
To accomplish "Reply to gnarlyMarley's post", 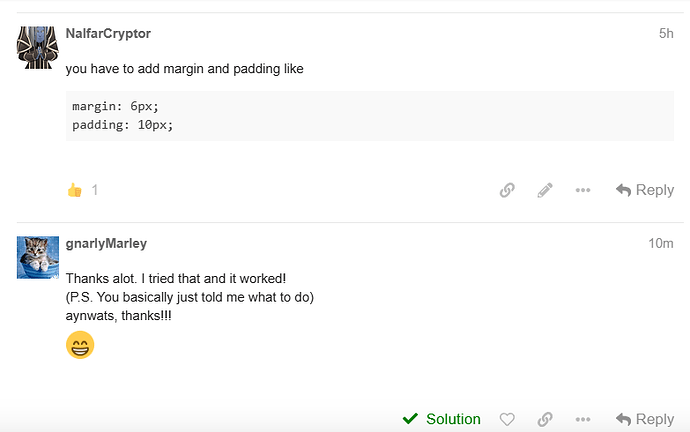I will coord(645,419).
